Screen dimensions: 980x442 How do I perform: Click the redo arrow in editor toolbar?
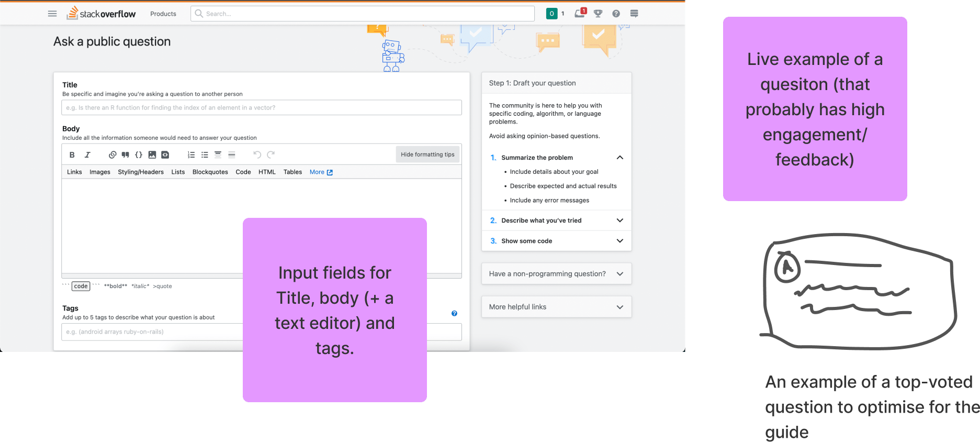[x=271, y=154]
